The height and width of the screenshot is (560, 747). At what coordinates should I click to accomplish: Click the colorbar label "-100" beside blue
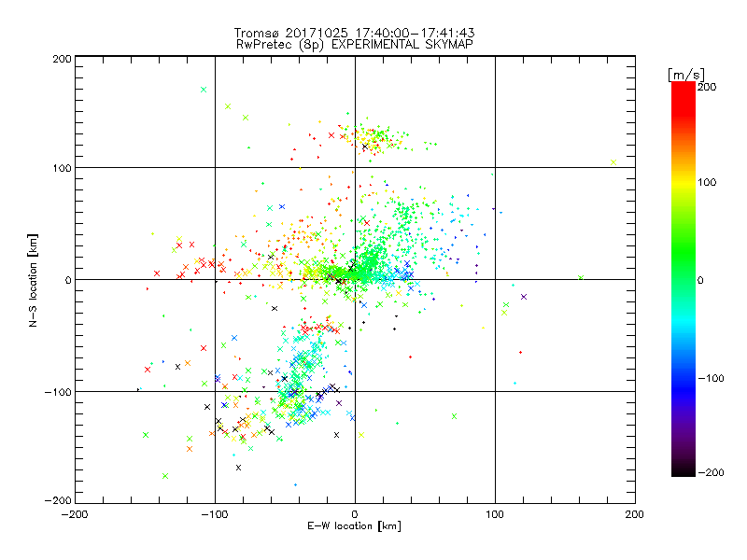(711, 378)
